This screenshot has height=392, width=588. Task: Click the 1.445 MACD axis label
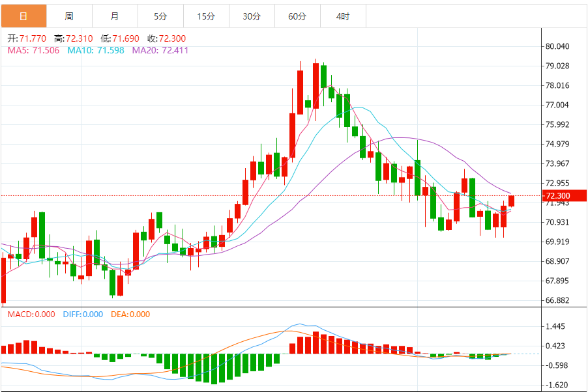tap(555, 326)
